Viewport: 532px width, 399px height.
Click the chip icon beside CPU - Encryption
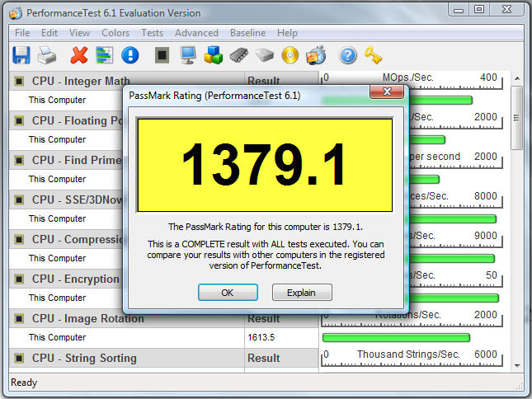point(19,279)
